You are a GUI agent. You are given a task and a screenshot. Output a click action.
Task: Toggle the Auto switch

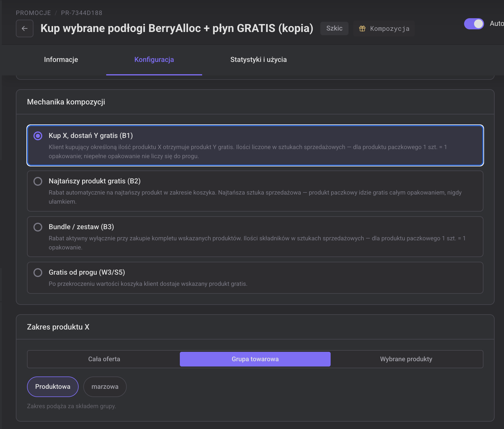coord(474,24)
